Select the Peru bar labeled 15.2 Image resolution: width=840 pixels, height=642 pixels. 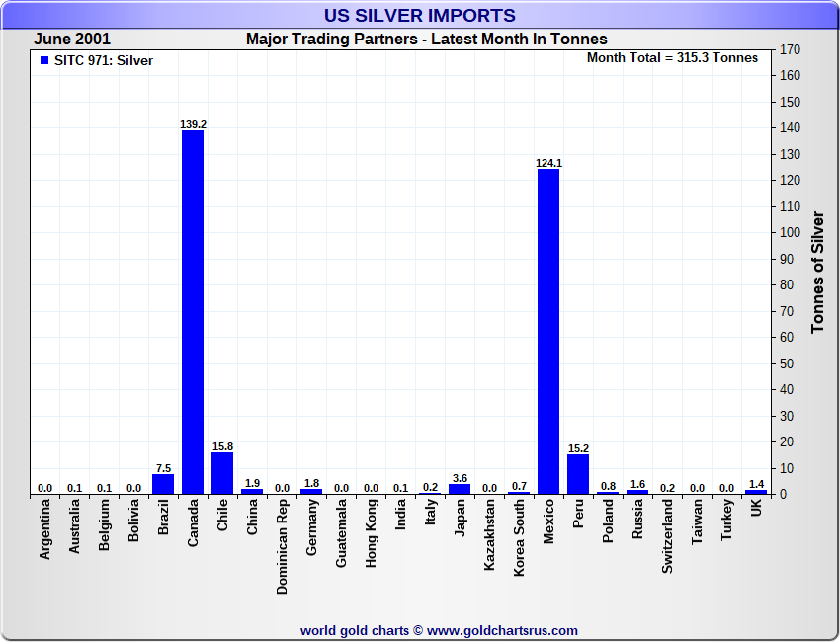click(x=578, y=474)
